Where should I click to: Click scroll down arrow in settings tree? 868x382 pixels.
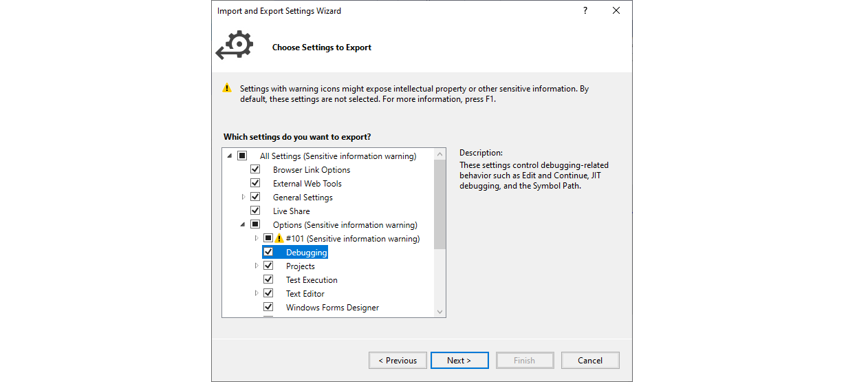point(440,312)
